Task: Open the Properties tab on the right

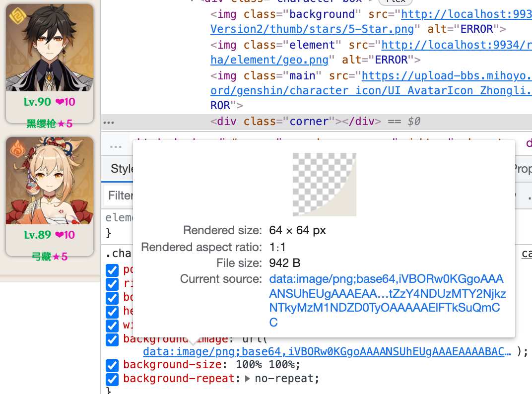Action: point(523,169)
